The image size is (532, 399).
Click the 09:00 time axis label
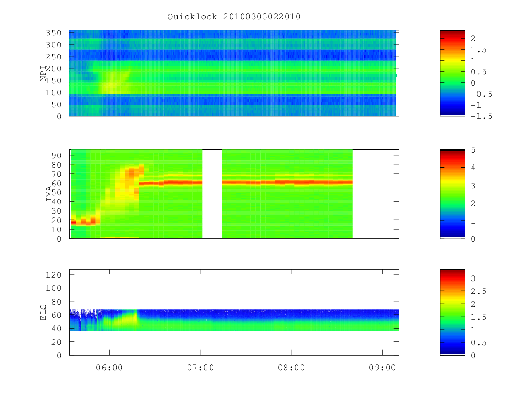coord(383,368)
